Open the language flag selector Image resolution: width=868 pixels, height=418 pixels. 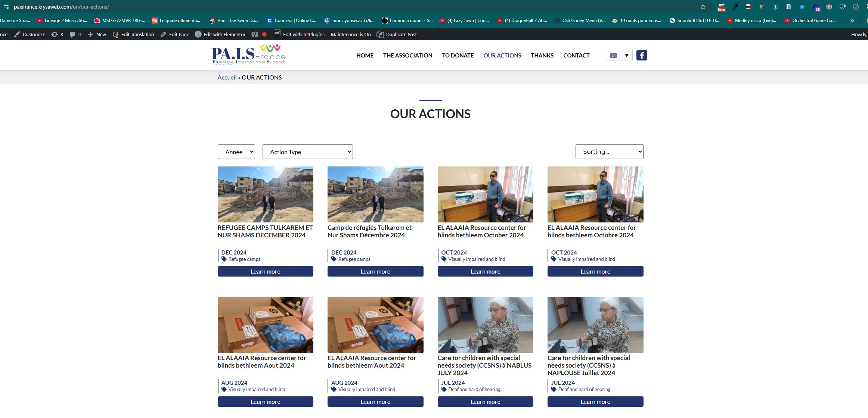[x=619, y=55]
